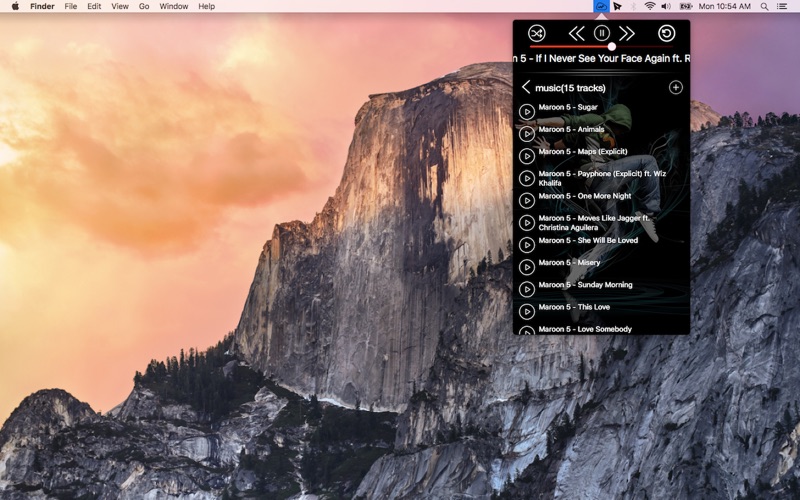Toggle repeat mode in the player
The height and width of the screenshot is (500, 800).
tap(666, 33)
